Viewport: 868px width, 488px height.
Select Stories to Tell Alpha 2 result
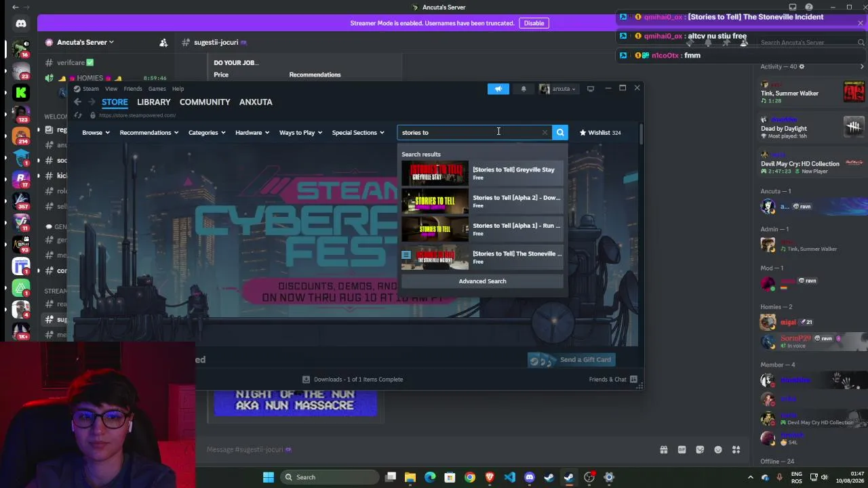(482, 201)
